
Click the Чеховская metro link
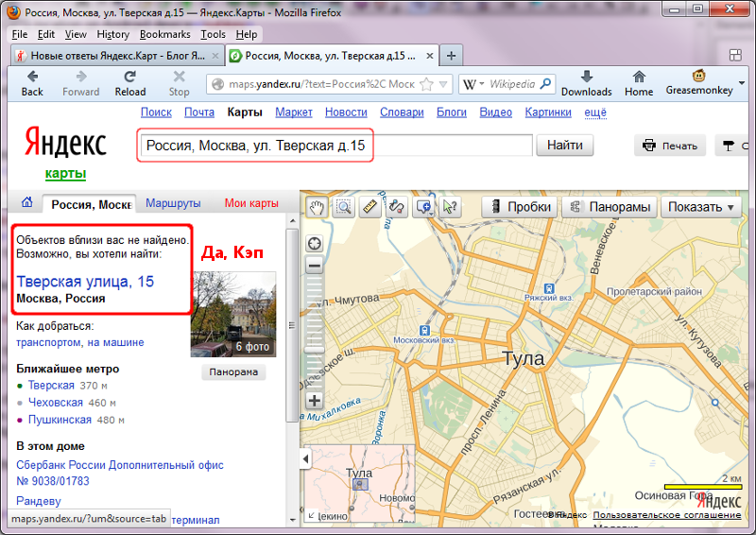56,403
